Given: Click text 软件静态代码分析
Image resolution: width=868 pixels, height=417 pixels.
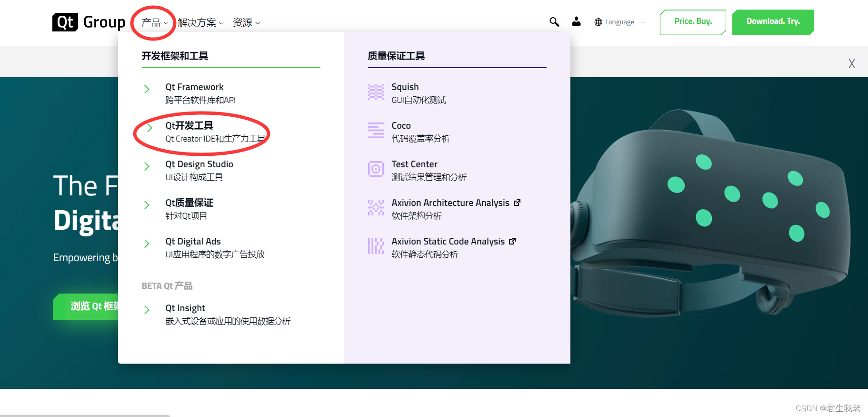Looking at the screenshot, I should tap(425, 254).
